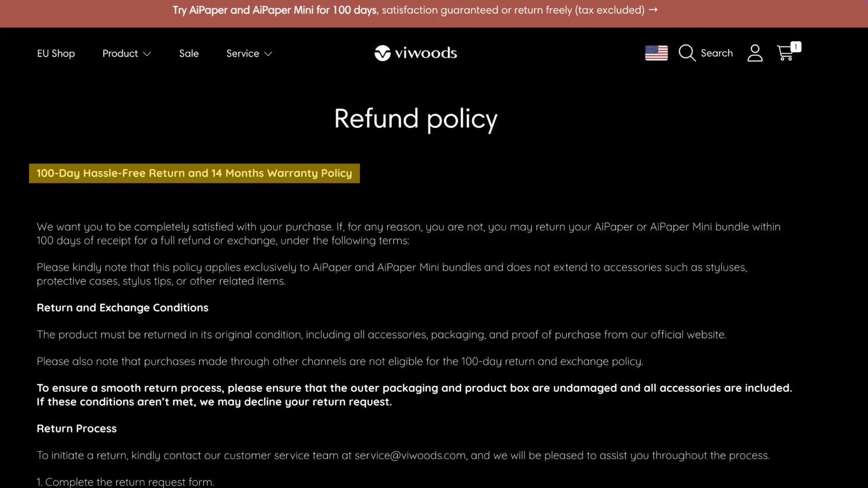Go to the EU Shop link
868x488 pixels.
pos(56,53)
